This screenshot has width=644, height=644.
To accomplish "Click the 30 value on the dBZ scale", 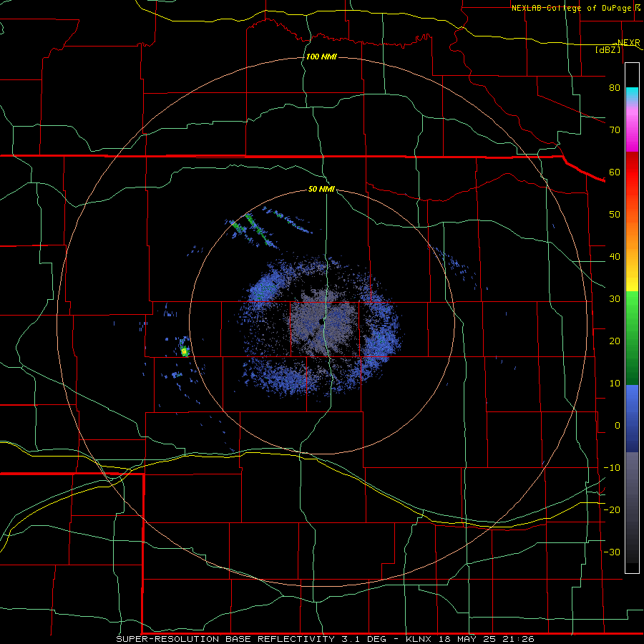I will coord(615,298).
